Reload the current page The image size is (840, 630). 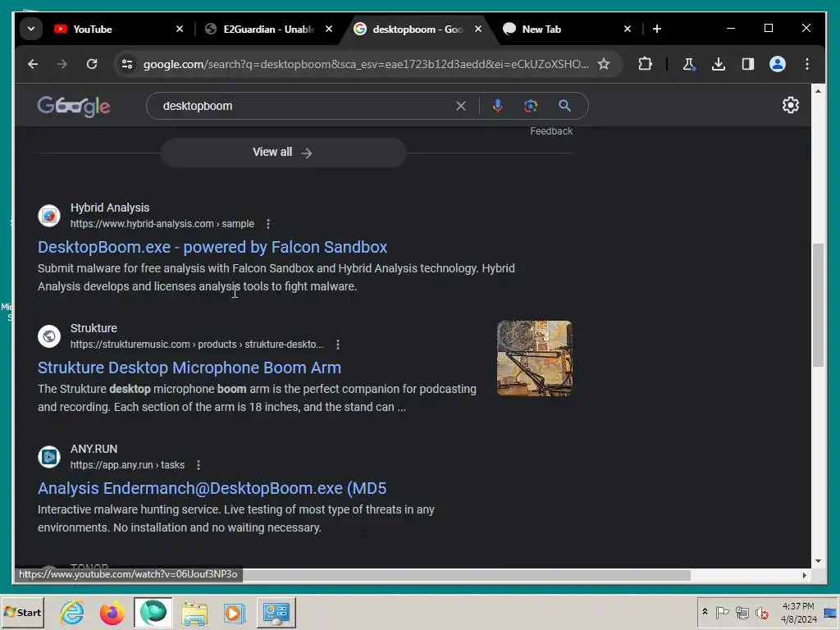coord(92,64)
